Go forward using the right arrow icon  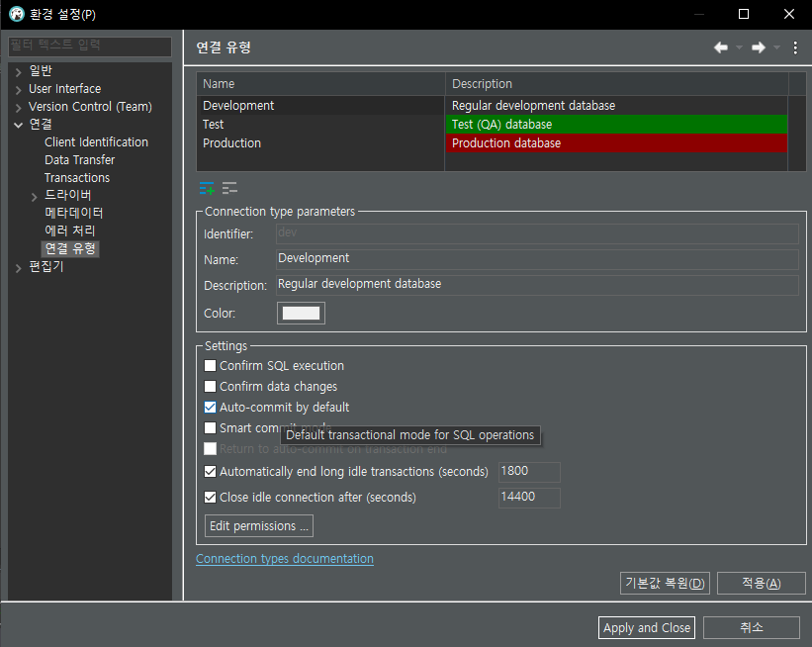(x=759, y=47)
